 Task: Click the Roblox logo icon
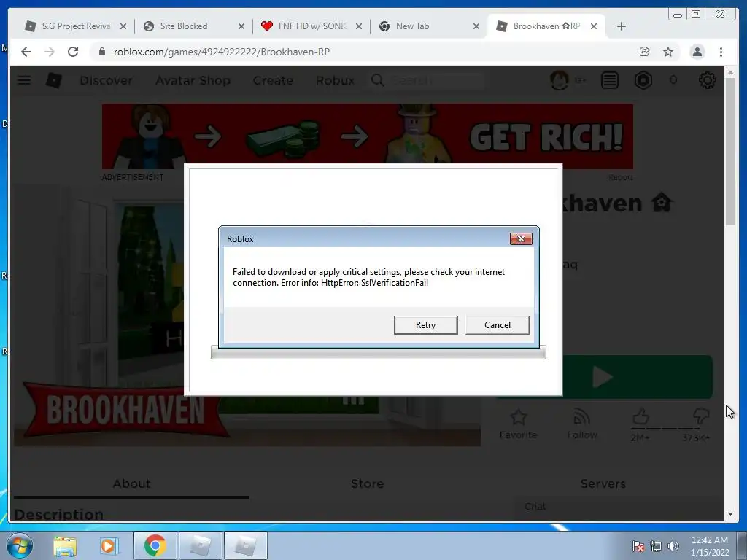click(53, 80)
